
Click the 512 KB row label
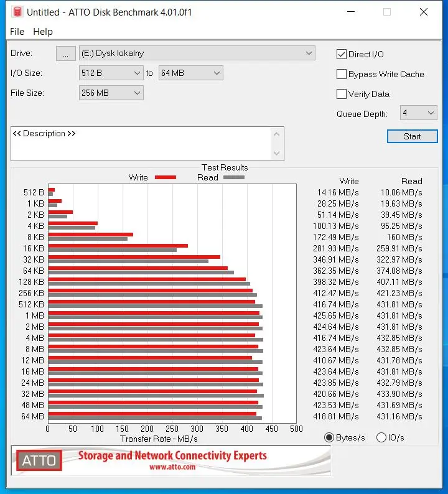click(x=31, y=304)
